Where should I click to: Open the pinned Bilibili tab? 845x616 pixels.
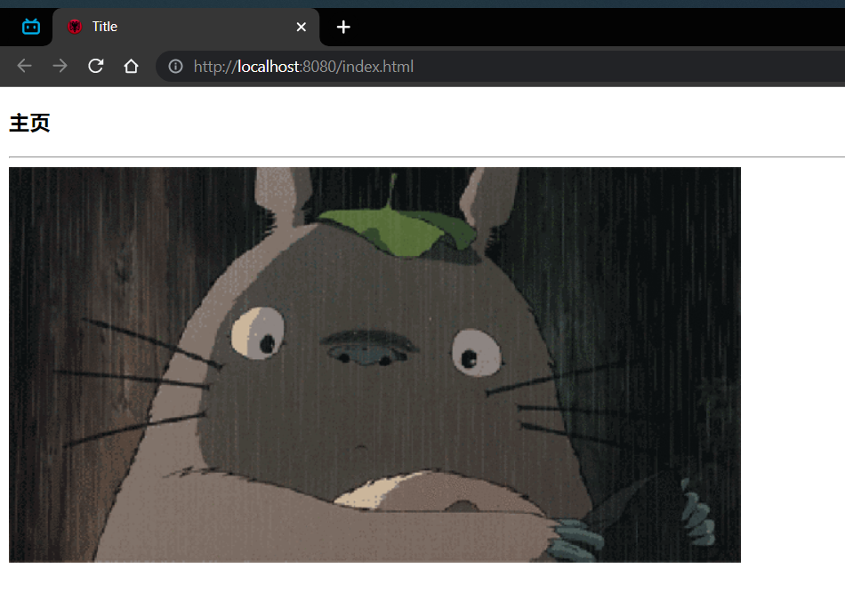click(x=31, y=27)
